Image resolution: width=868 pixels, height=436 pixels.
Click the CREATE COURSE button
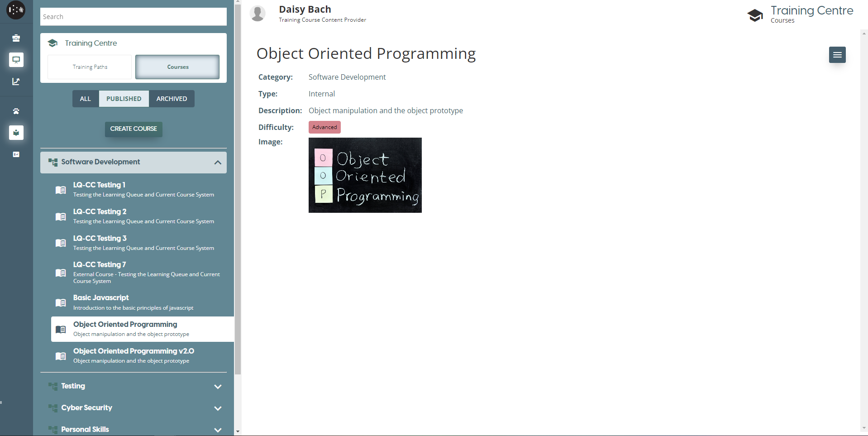[134, 129]
